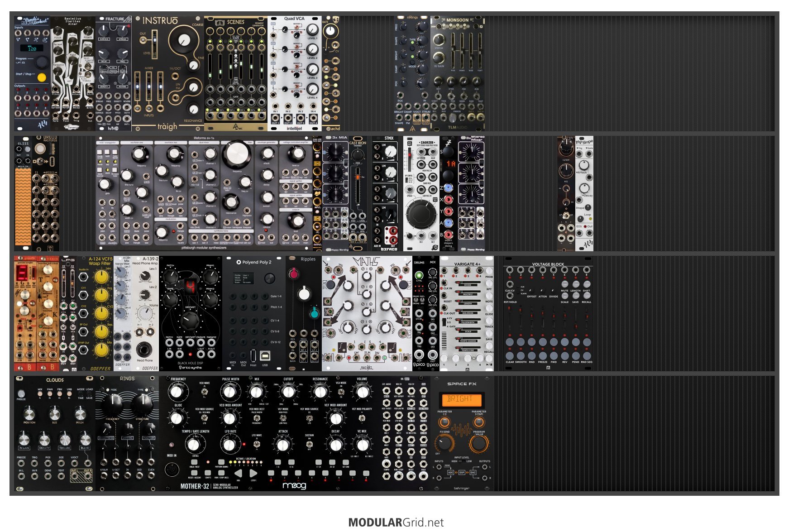Flip the Sustain switch on Mother-32
The image size is (793, 532).
310,444
